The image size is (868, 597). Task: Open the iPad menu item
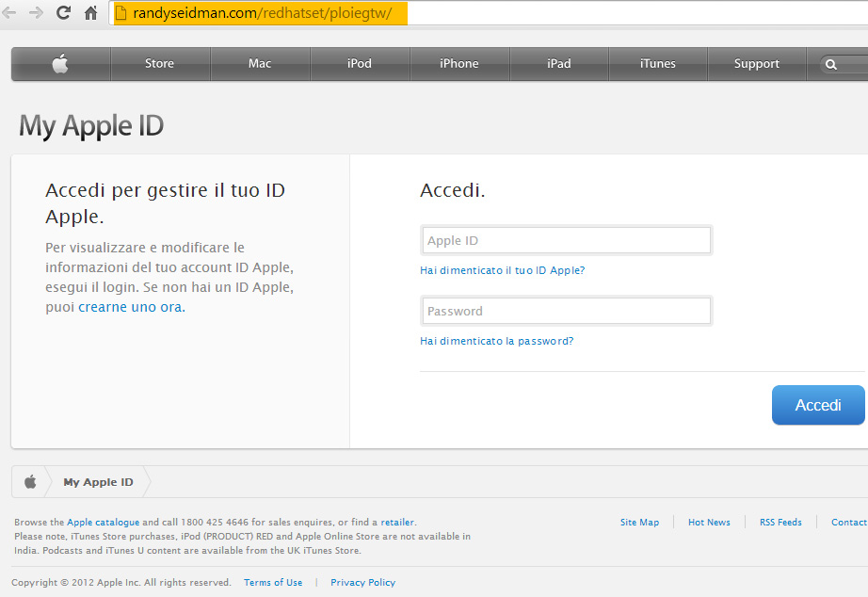pos(558,64)
